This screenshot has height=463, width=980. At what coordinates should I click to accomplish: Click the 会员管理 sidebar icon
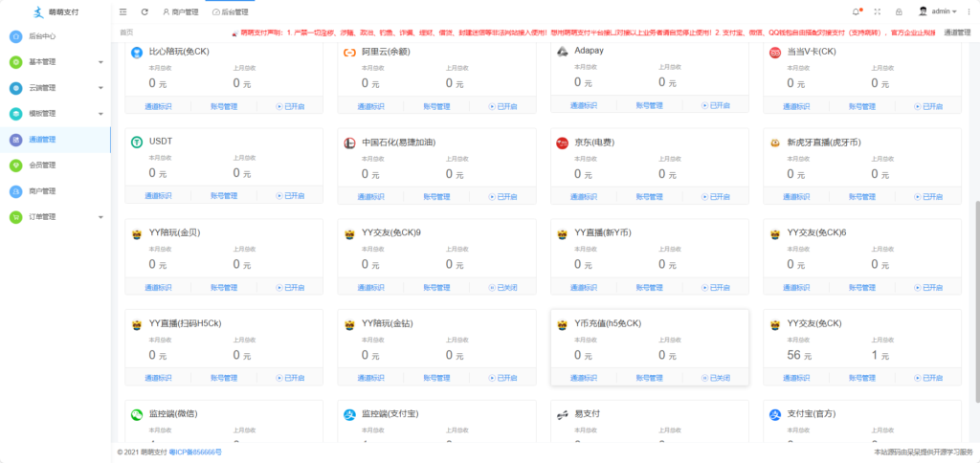tap(16, 165)
